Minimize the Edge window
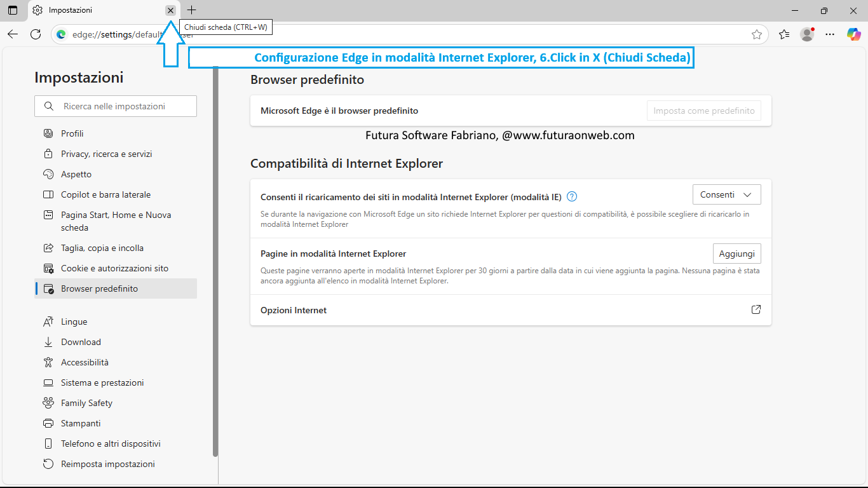Screen dimensions: 868x488 coord(795,10)
